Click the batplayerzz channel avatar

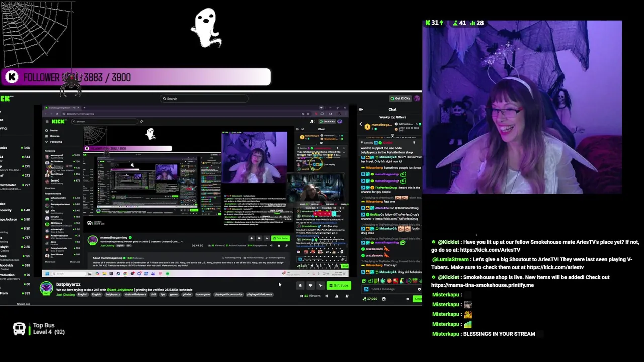point(46,288)
